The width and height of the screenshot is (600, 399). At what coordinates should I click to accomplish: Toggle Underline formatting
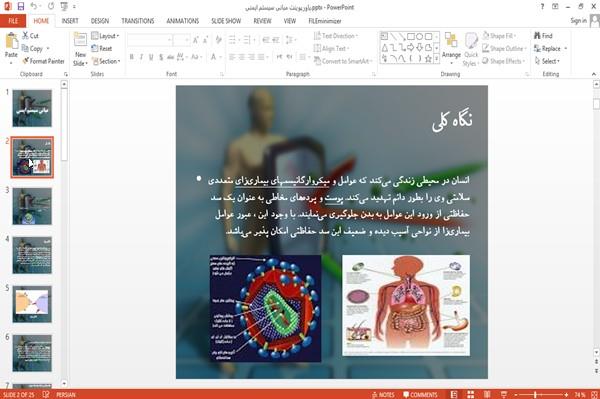pyautogui.click(x=151, y=57)
